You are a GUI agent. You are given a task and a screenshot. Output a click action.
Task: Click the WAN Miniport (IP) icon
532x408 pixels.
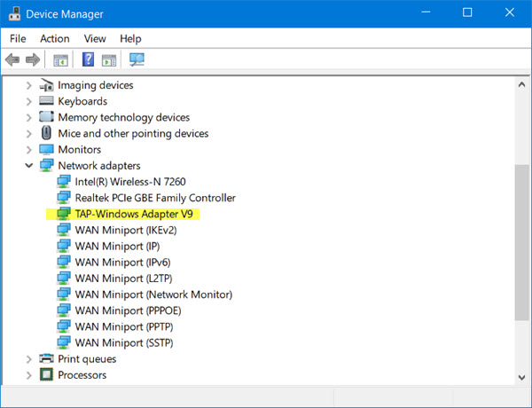point(64,246)
